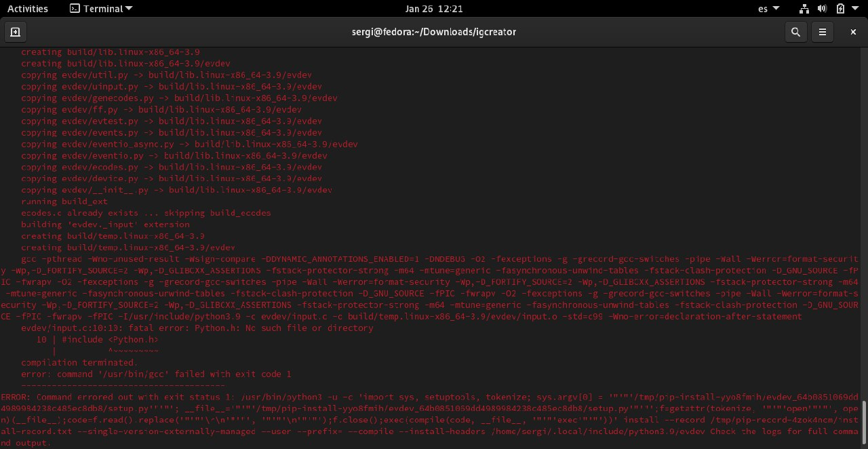Click the title sergi@fedora:~/Downloads/igcreator
Viewport: 868px width, 449px height.
[434, 31]
